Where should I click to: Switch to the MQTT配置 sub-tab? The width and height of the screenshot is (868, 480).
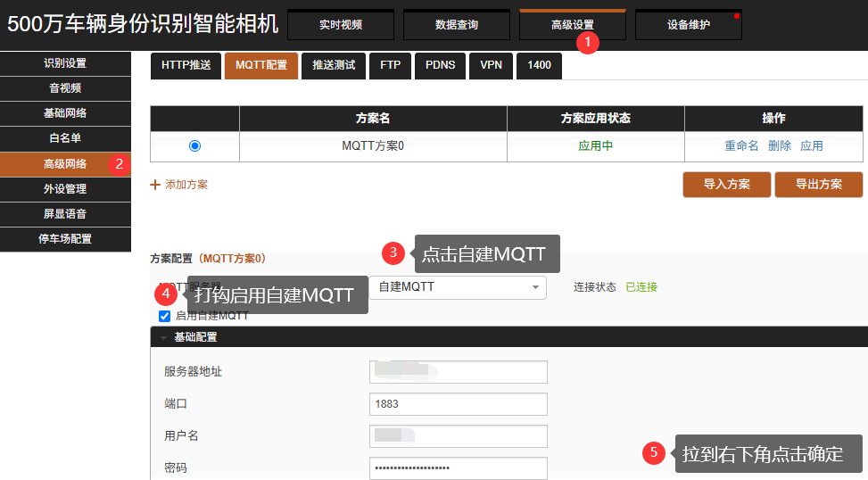(x=261, y=65)
